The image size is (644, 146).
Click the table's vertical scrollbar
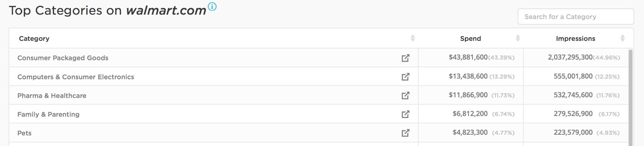click(631, 97)
